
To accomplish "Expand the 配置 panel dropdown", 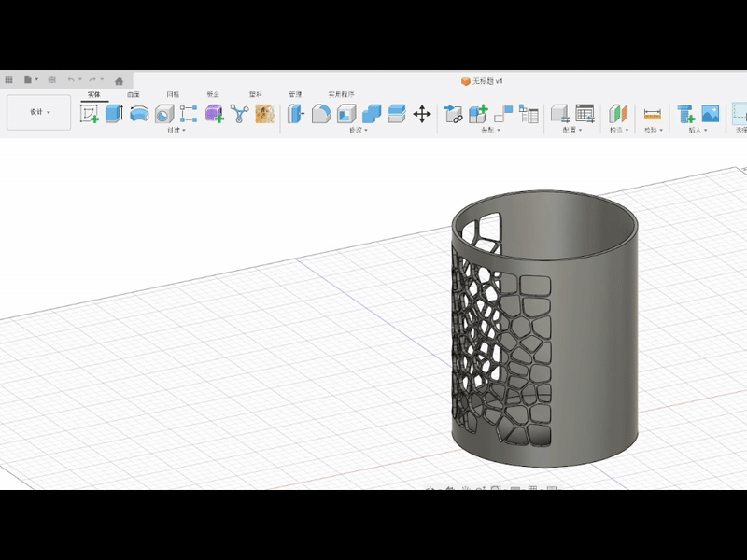I will pyautogui.click(x=572, y=130).
